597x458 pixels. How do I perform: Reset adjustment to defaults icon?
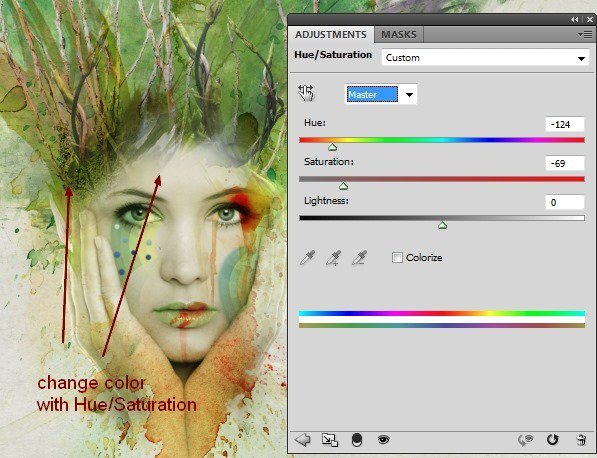(x=552, y=440)
